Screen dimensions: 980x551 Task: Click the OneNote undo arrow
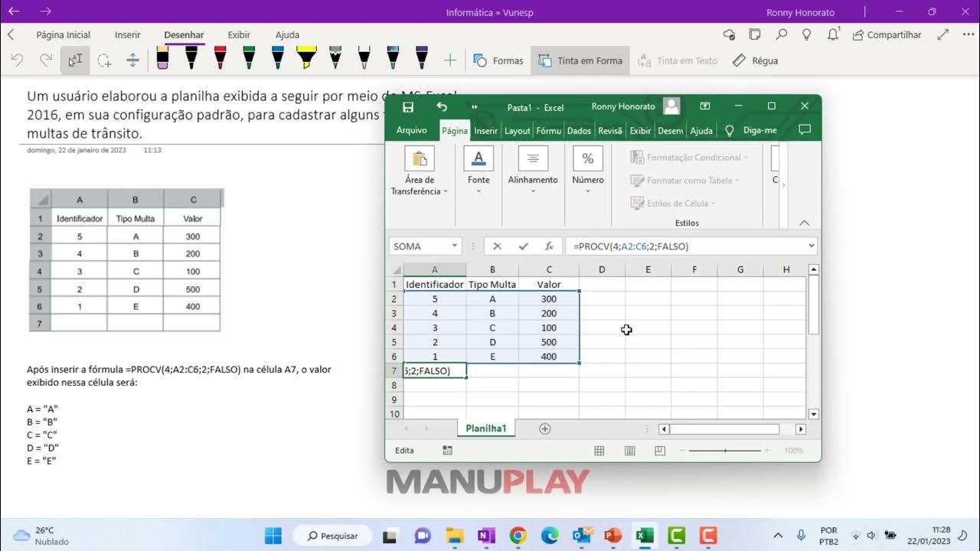point(17,60)
